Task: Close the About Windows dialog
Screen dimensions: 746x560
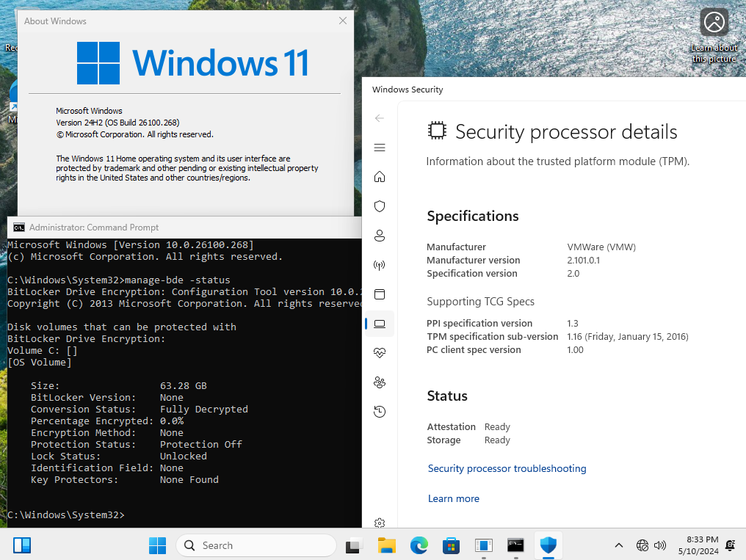Action: pos(343,21)
